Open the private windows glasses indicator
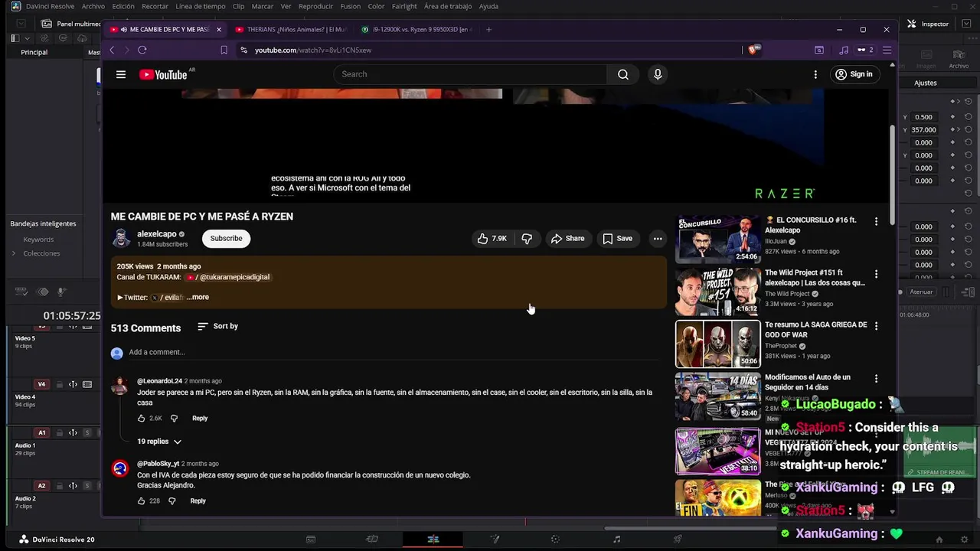 (x=865, y=50)
